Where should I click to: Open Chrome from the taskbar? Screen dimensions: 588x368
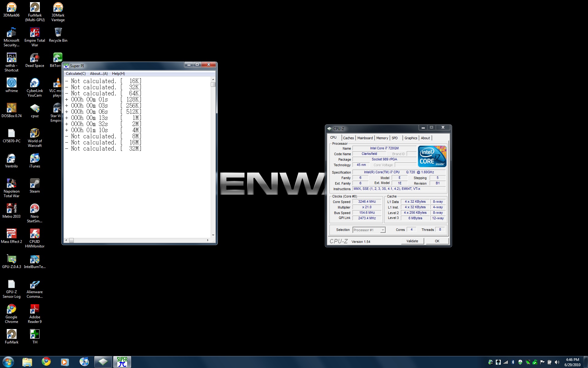click(x=46, y=362)
